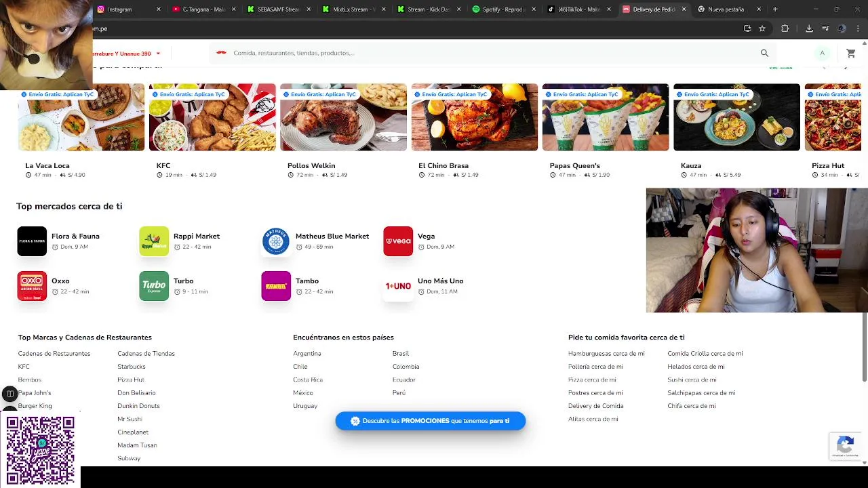Click the user account avatar A
Screen dimensions: 868x488
(822, 53)
